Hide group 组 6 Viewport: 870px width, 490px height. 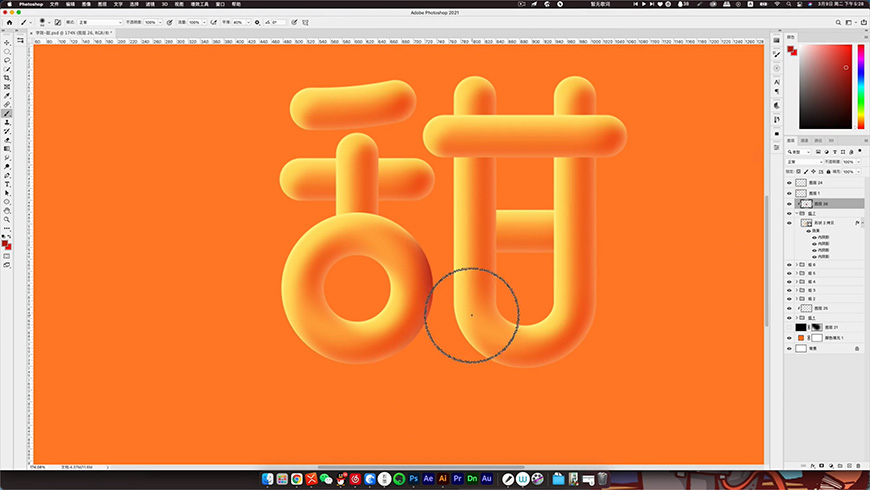click(789, 265)
